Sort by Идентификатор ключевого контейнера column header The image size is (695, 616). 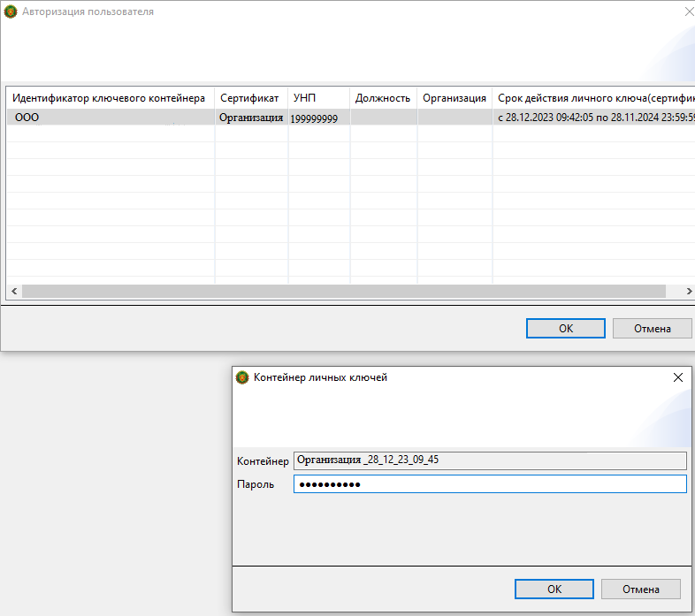(109, 98)
